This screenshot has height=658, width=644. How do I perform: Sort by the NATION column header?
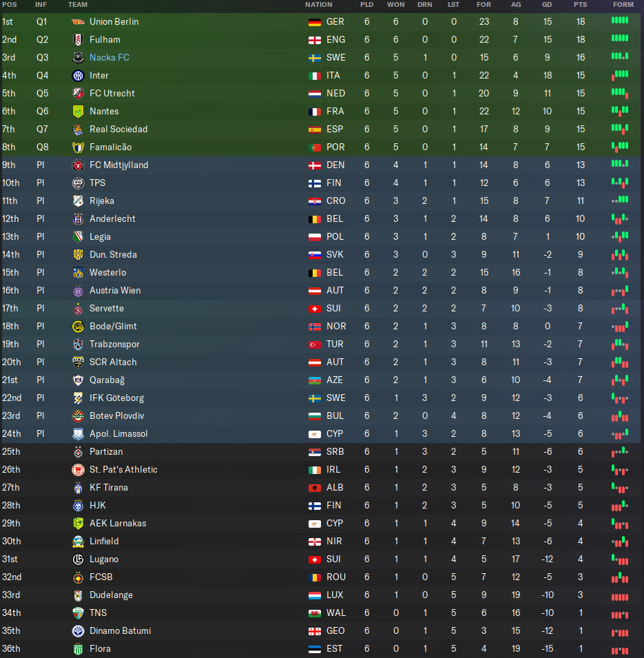pos(318,5)
